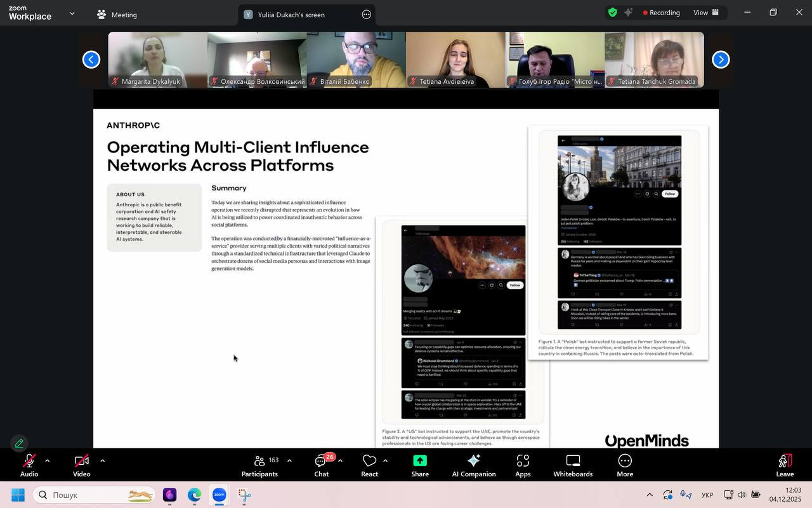The height and width of the screenshot is (508, 812).
Task: Open the annotation pencil tool
Action: click(19, 443)
